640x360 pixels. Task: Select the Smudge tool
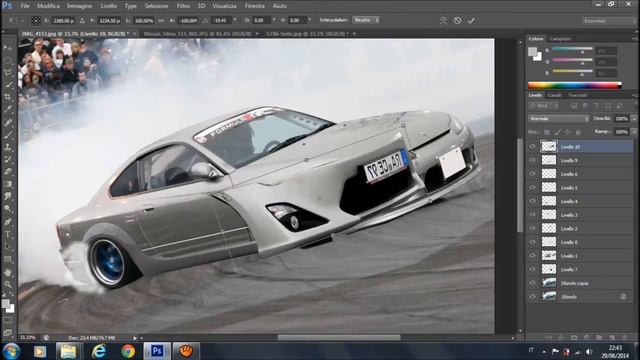pyautogui.click(x=8, y=197)
